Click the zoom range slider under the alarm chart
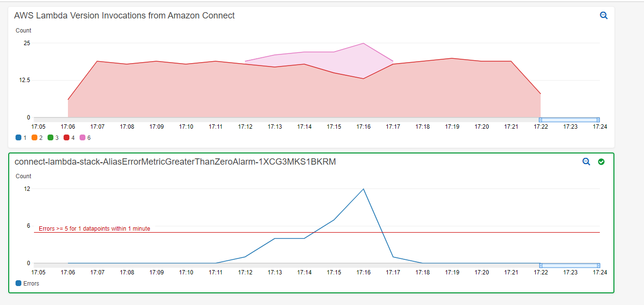 570,266
